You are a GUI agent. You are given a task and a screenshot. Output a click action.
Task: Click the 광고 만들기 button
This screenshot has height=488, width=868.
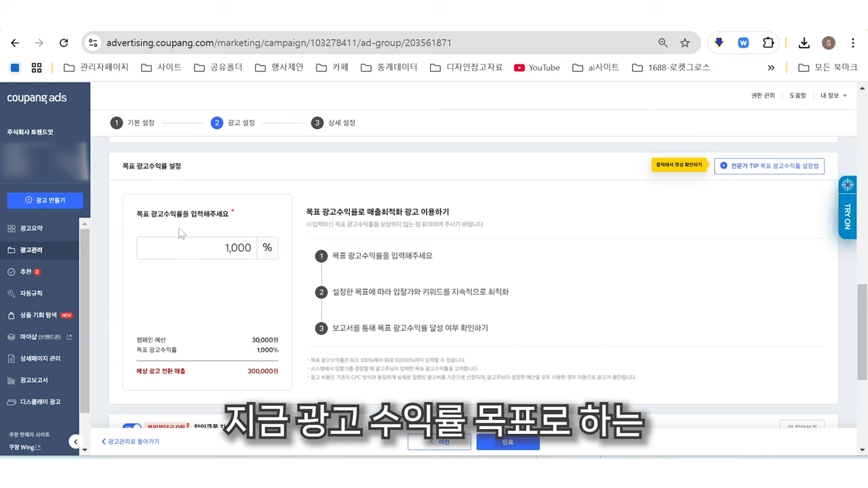[45, 200]
